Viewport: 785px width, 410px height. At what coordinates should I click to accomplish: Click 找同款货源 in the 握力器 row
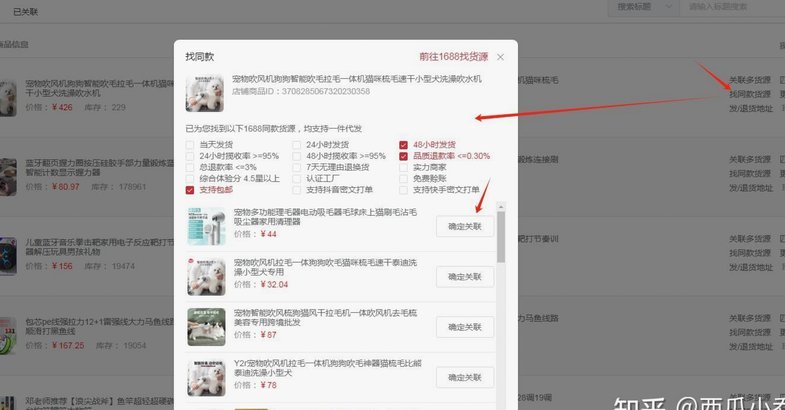point(749,174)
